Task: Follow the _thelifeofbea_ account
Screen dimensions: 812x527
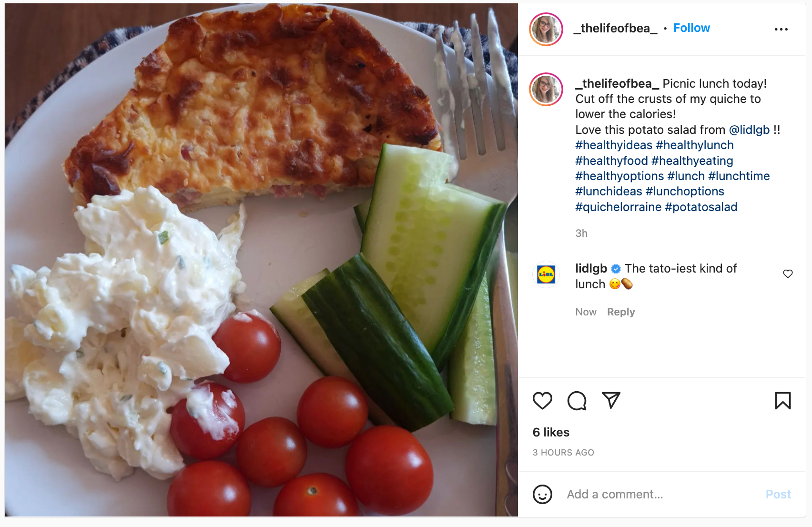Action: (691, 28)
